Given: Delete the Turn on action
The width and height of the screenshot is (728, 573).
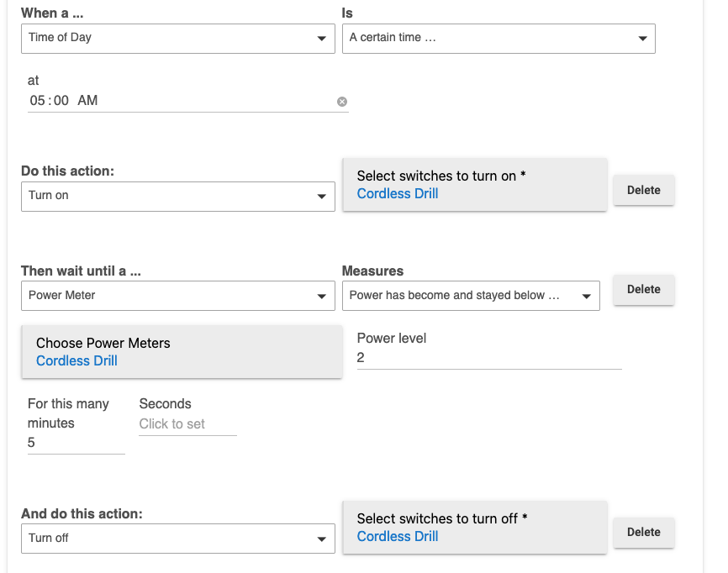Looking at the screenshot, I should pos(643,190).
